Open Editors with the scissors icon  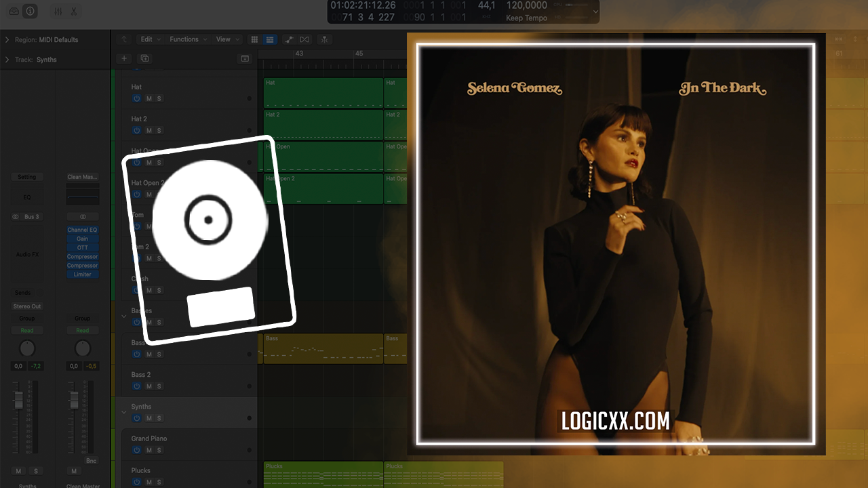click(x=73, y=12)
